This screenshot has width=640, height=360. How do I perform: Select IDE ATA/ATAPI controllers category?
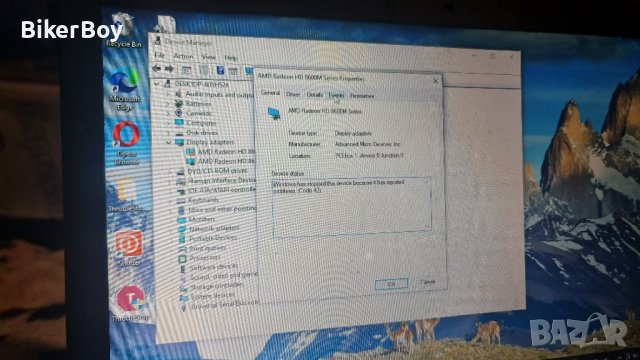(x=222, y=190)
